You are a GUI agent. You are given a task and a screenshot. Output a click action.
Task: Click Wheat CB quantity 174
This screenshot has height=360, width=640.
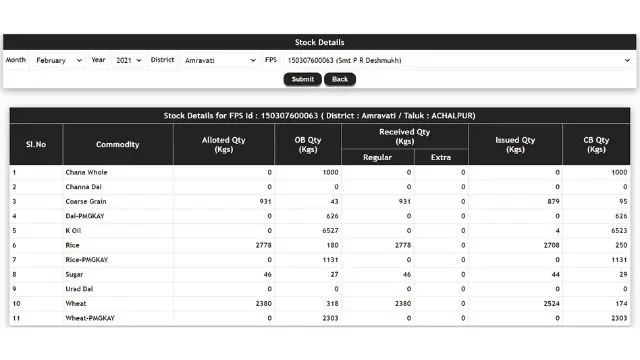pyautogui.click(x=621, y=304)
